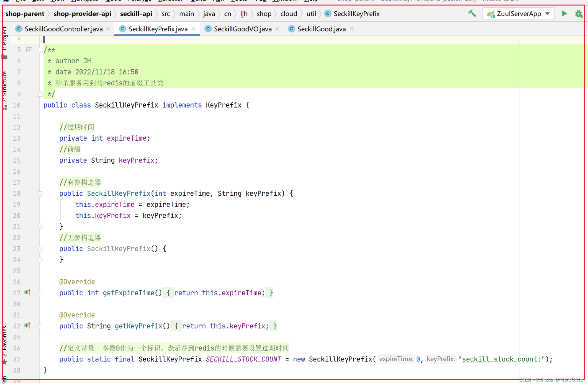Click line number 37 in the gutter
Viewport: 588px width, 385px height.
[17, 359]
